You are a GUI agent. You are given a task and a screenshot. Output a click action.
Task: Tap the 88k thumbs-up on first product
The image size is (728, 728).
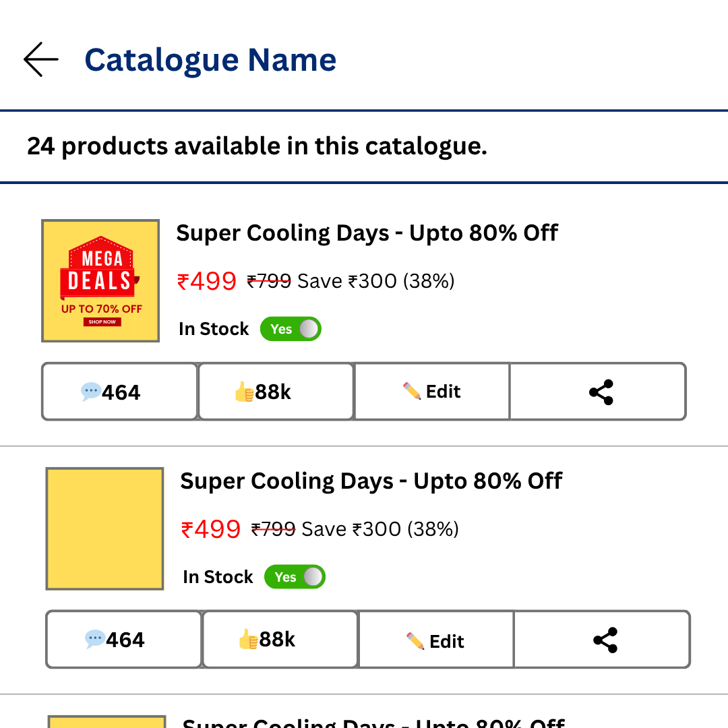point(276,392)
